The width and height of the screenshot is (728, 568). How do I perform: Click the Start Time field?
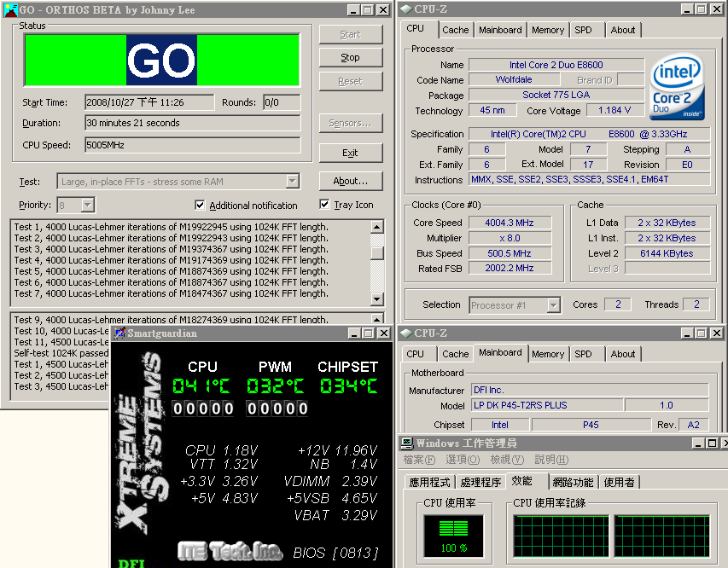[x=149, y=102]
